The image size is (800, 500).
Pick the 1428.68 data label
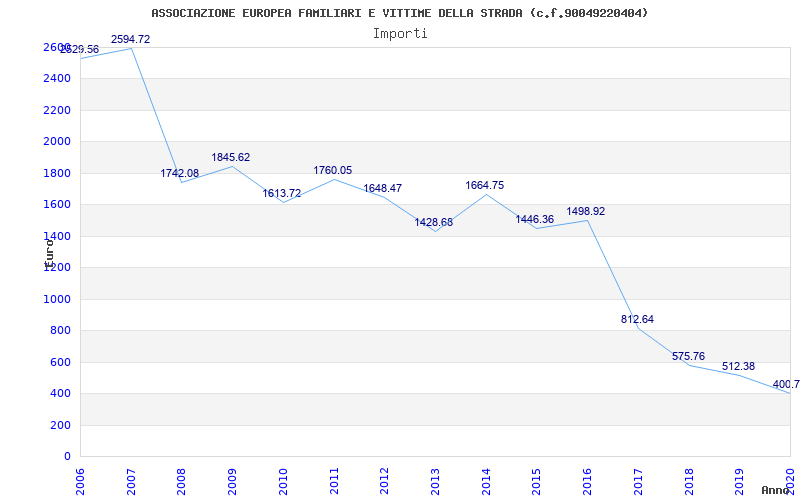click(434, 222)
